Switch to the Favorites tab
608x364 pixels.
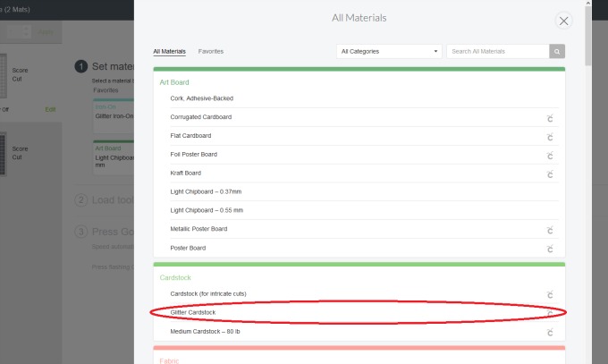click(x=210, y=51)
